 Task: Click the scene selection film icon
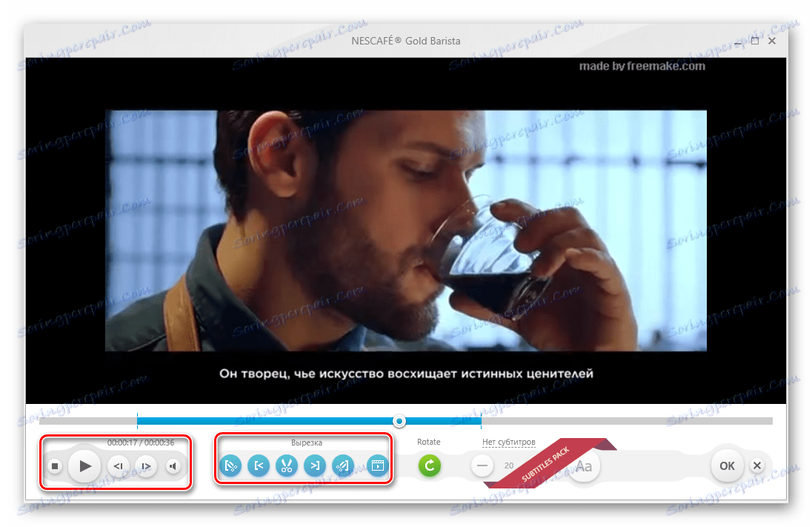(378, 466)
